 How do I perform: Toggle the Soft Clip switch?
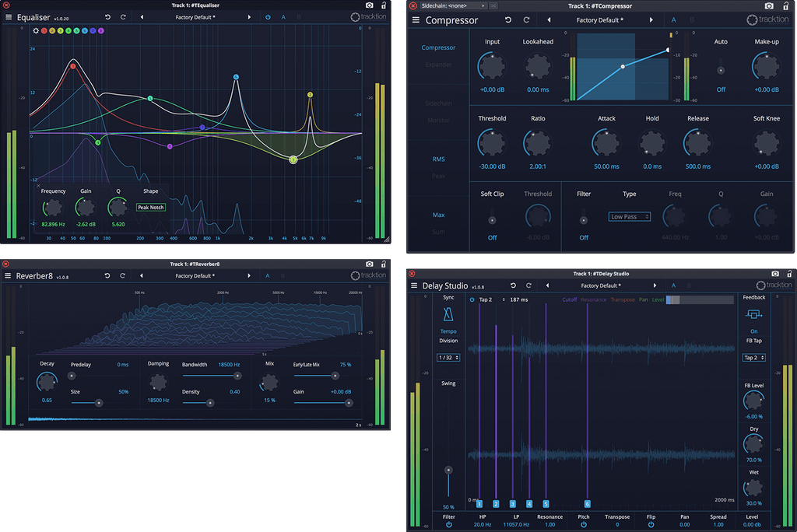492,216
